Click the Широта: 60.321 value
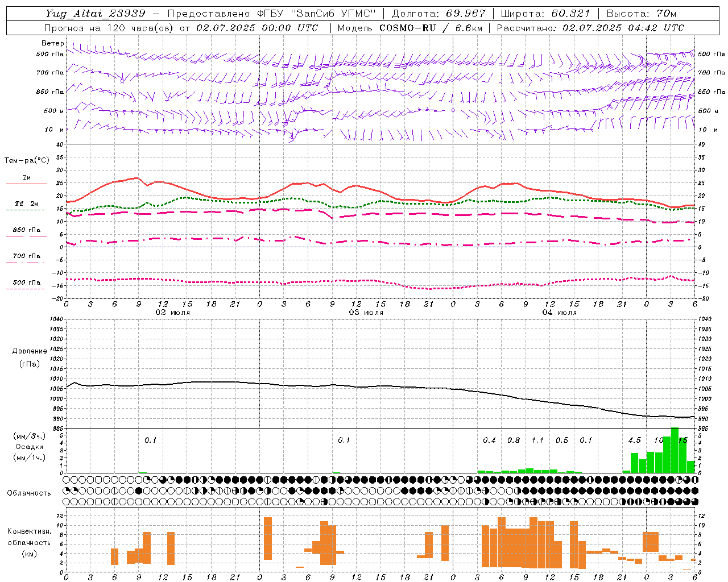The height and width of the screenshot is (582, 728). pos(545,14)
